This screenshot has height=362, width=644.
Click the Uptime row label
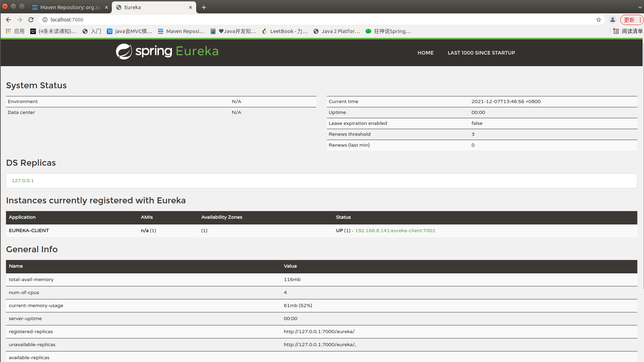click(x=337, y=112)
